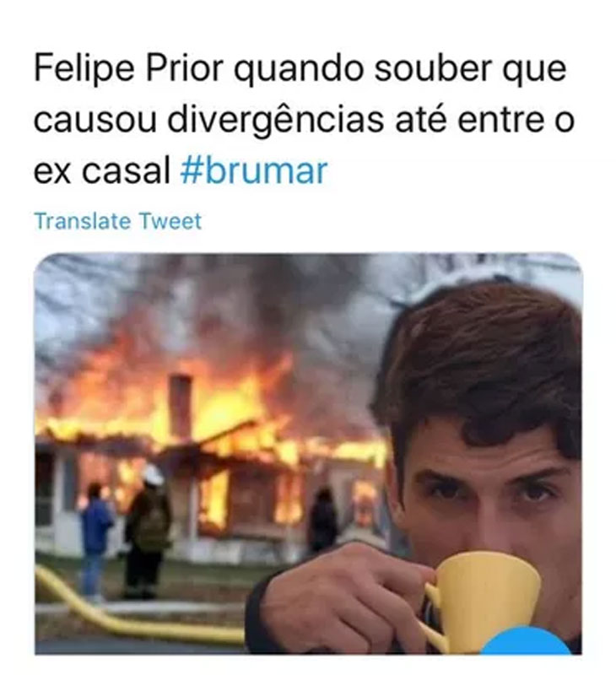Click the chimney on the burning house
616x675 pixels.
point(180,406)
